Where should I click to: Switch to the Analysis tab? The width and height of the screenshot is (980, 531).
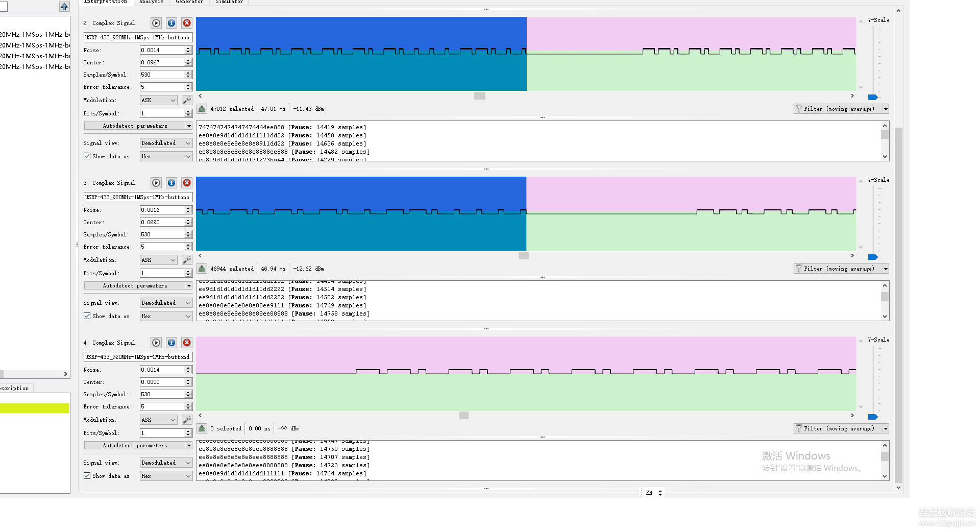coord(151,2)
